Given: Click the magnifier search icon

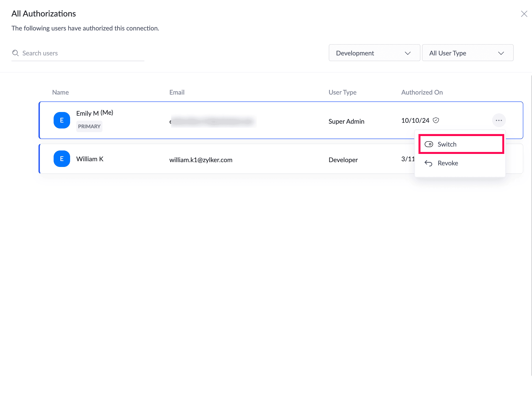Looking at the screenshot, I should (x=16, y=53).
